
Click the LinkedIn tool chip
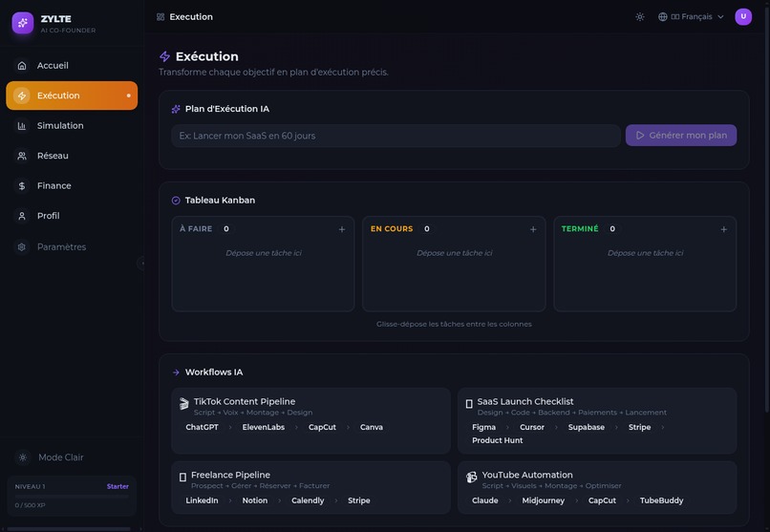[202, 500]
